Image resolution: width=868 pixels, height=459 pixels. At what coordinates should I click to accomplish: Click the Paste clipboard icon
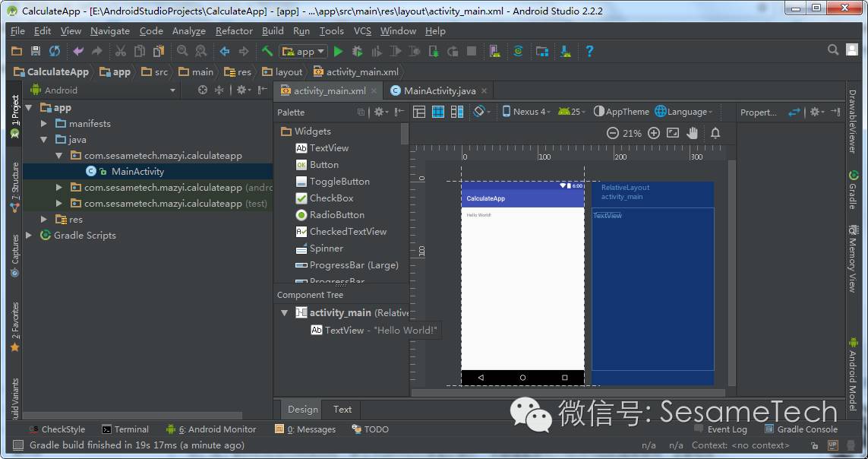(159, 52)
